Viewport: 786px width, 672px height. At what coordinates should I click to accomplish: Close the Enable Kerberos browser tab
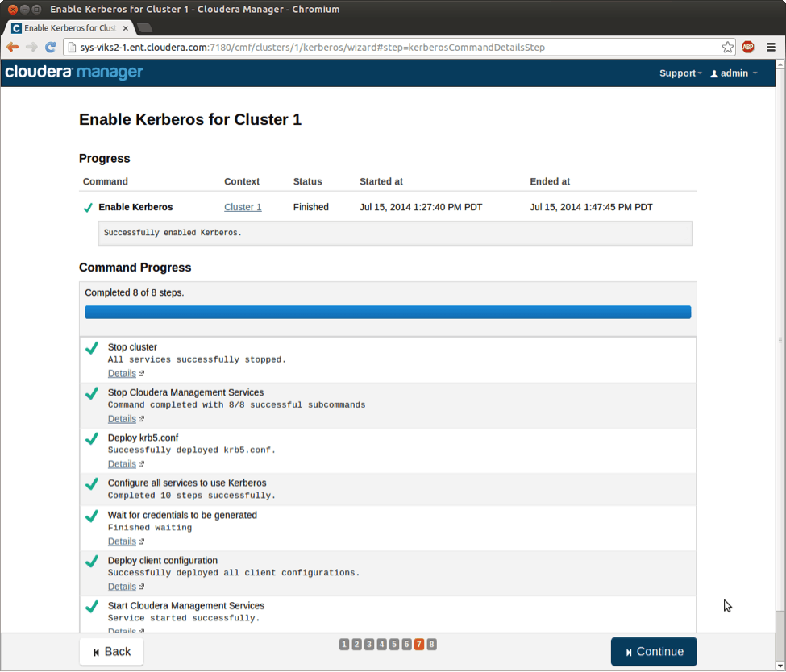click(125, 28)
